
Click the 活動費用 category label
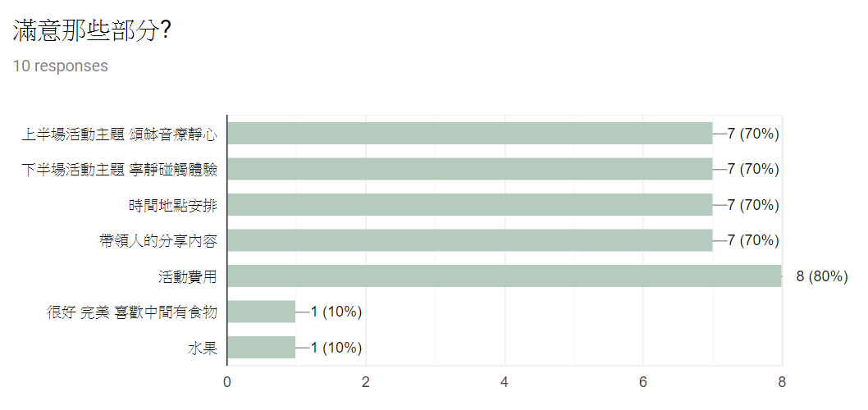tap(187, 276)
